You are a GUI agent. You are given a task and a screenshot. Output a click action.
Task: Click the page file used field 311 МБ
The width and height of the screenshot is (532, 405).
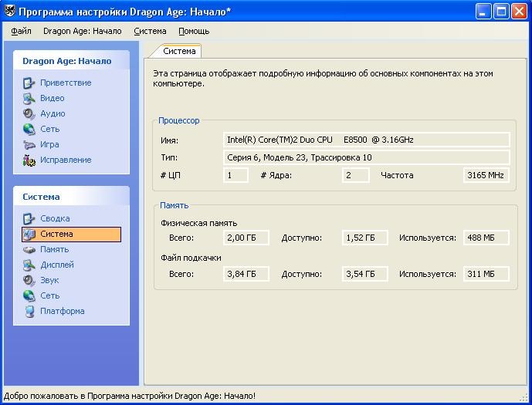(486, 274)
